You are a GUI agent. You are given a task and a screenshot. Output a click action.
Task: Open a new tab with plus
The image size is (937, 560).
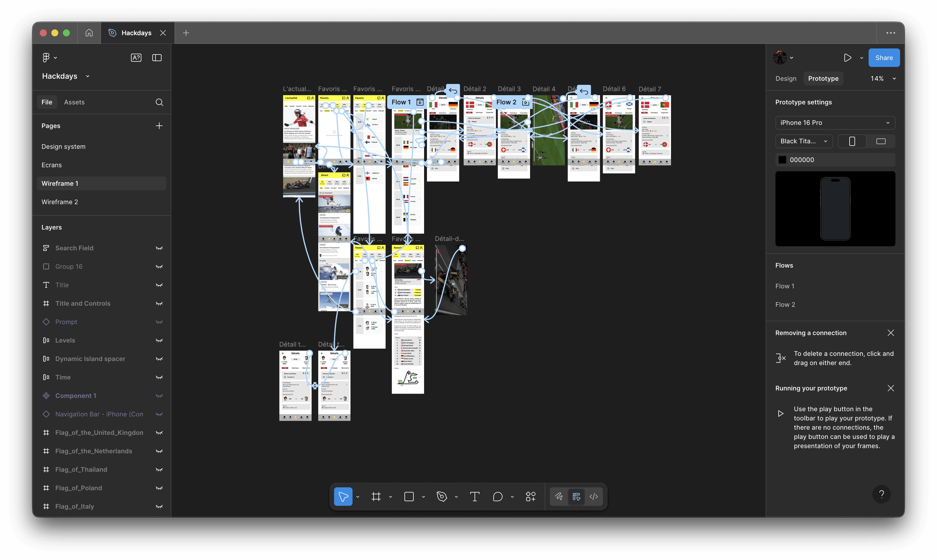click(186, 33)
